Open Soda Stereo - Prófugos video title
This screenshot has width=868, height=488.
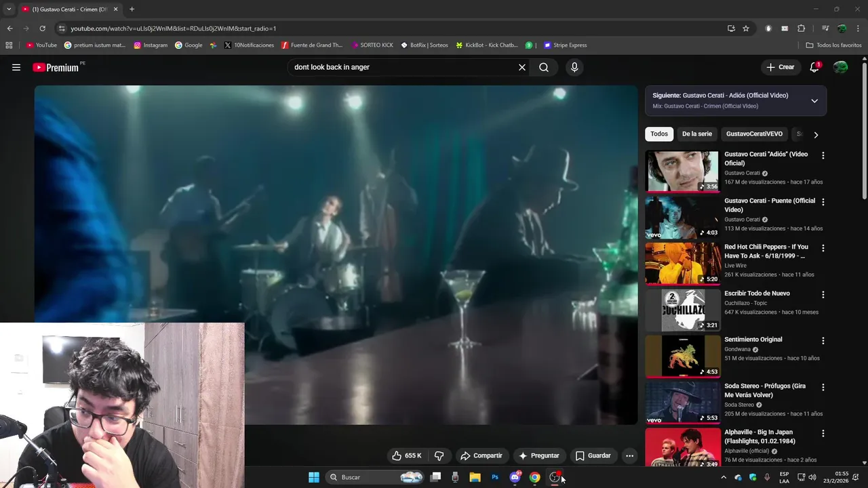[x=765, y=390]
